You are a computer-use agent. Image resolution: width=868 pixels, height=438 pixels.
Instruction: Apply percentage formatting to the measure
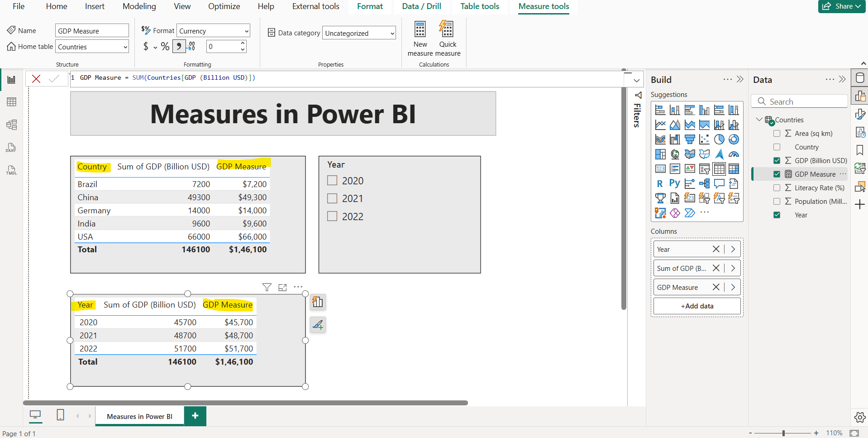pyautogui.click(x=165, y=46)
